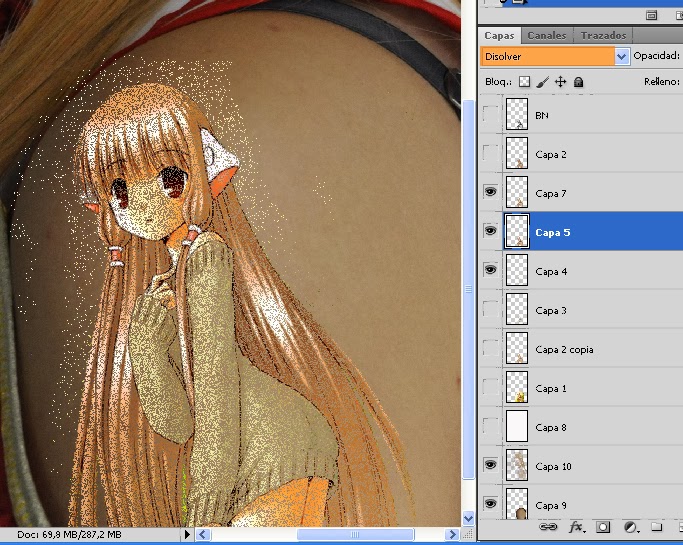Add layer style fx icon
Screen dimensions: 683x545
point(577,527)
